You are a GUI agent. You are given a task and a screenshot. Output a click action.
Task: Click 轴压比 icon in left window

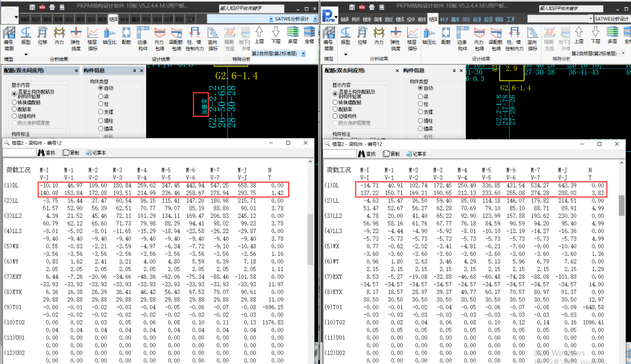pyautogui.click(x=109, y=36)
